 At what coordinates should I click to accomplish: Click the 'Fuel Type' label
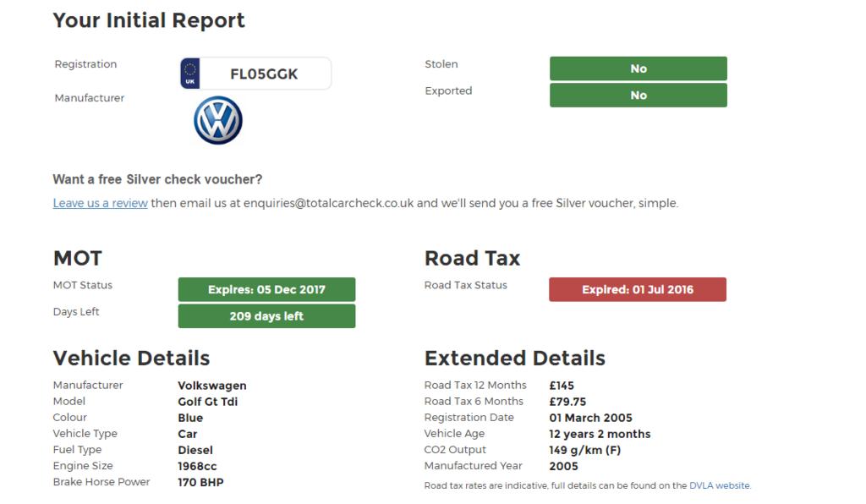point(77,450)
